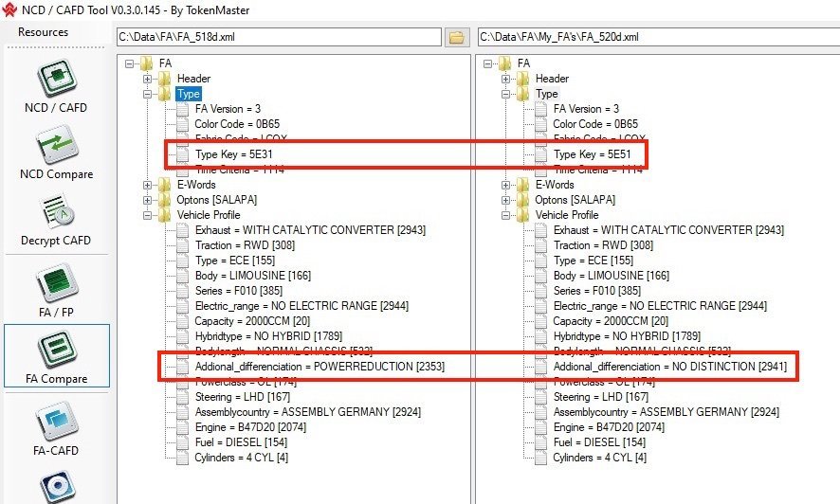Click the right file path field FA_520d.xml

coord(654,37)
